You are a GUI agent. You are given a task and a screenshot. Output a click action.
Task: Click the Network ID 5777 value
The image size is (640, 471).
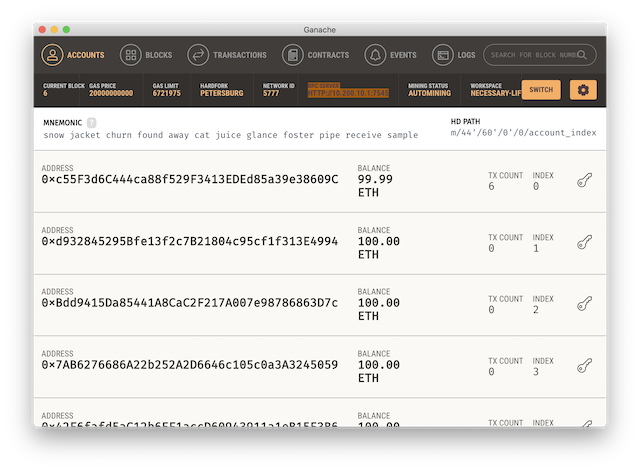(x=271, y=93)
